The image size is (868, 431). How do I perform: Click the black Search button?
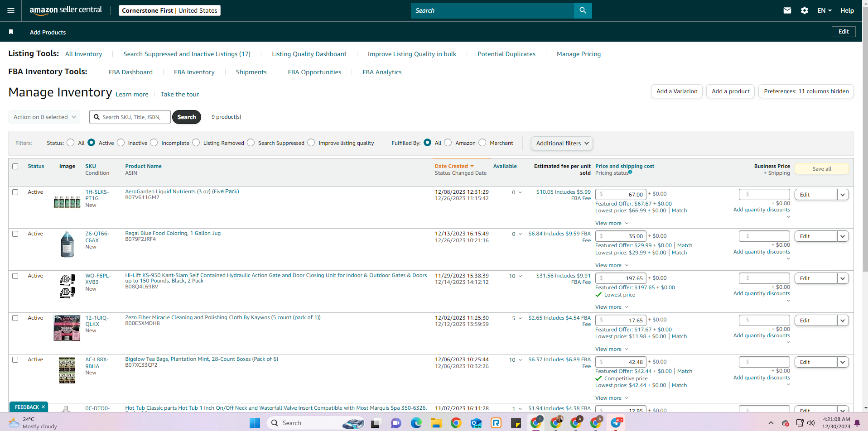[187, 117]
